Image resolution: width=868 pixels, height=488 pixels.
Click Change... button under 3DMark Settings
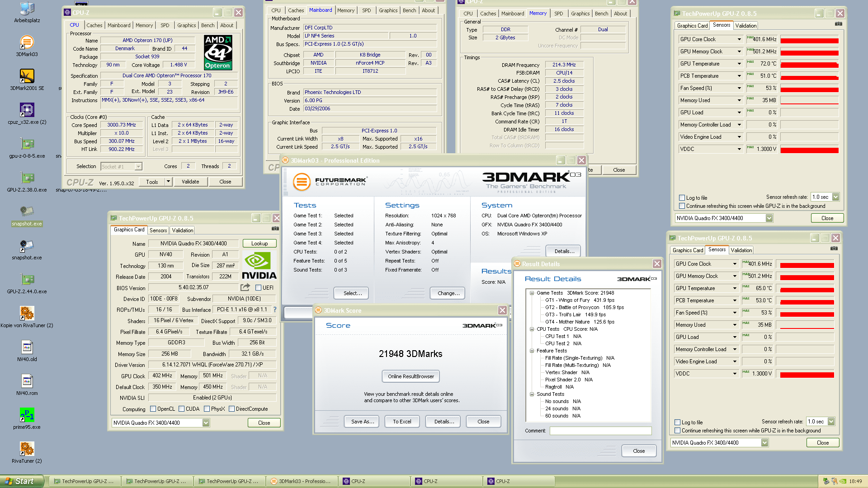click(x=448, y=293)
